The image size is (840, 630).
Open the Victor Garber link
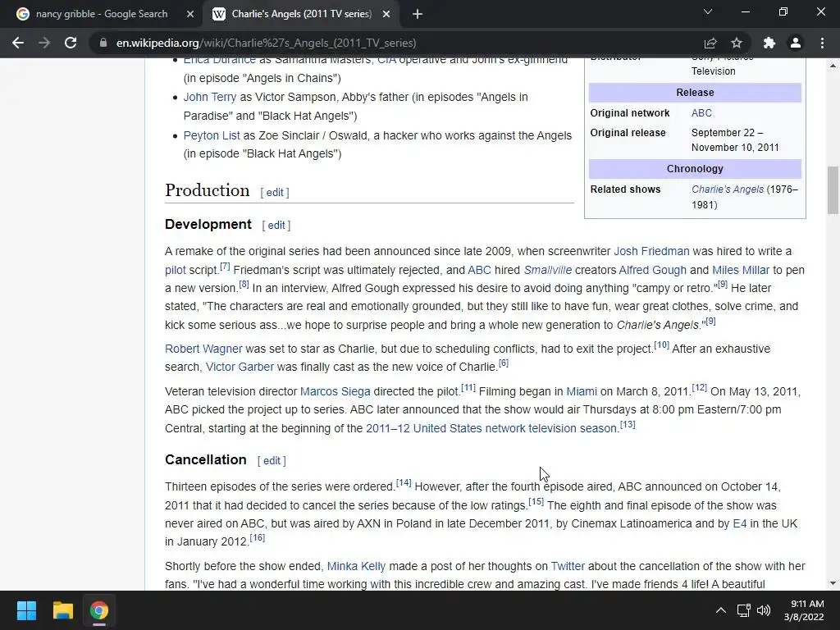[x=240, y=367]
